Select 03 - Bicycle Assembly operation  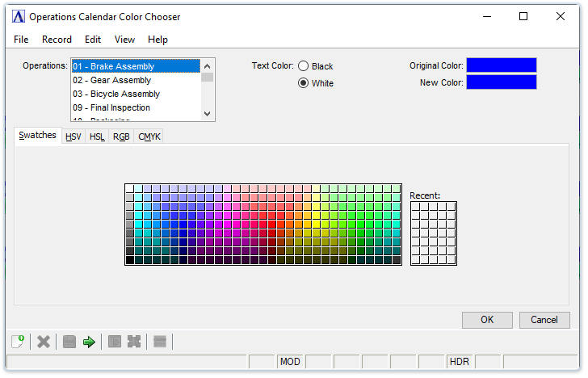tap(116, 94)
